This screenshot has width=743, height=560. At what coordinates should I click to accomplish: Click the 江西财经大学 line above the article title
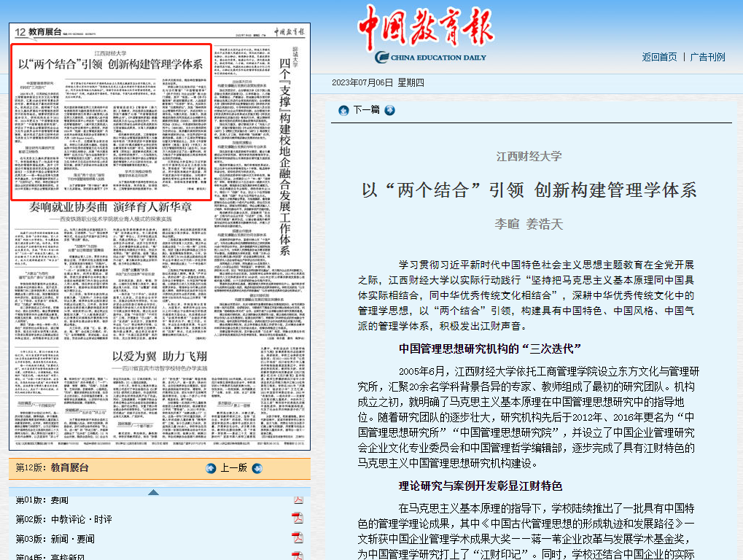[x=529, y=156]
